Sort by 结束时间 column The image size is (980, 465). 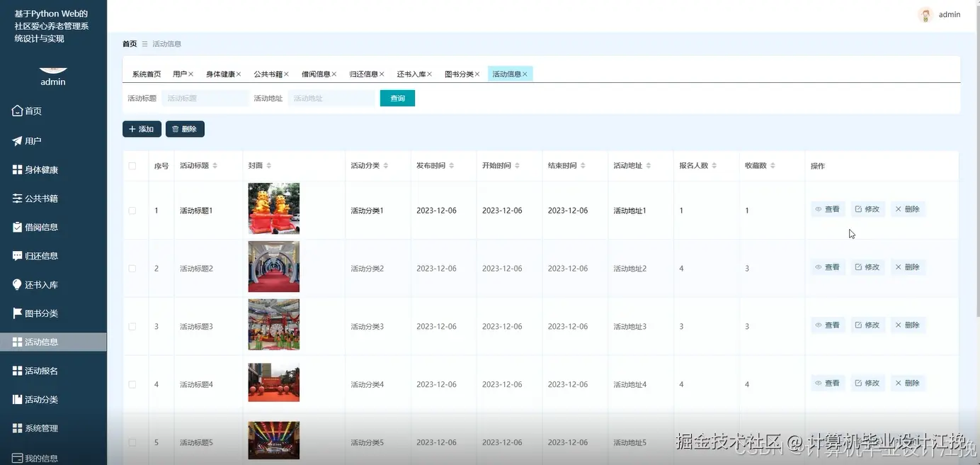pyautogui.click(x=583, y=166)
